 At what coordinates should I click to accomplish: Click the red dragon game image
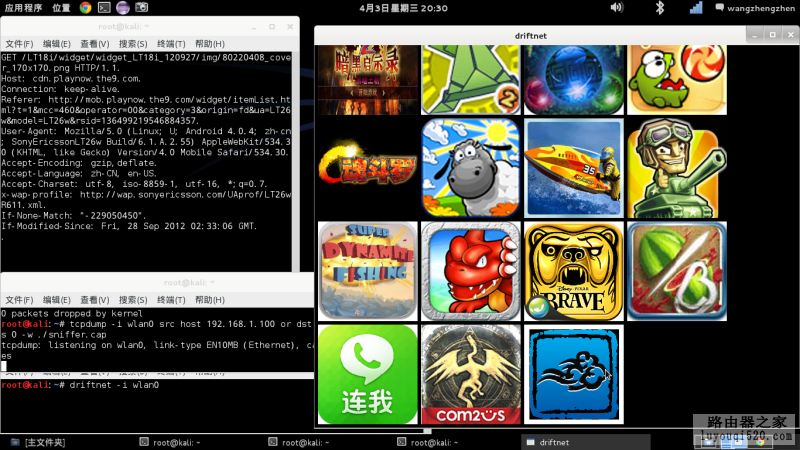pyautogui.click(x=470, y=271)
